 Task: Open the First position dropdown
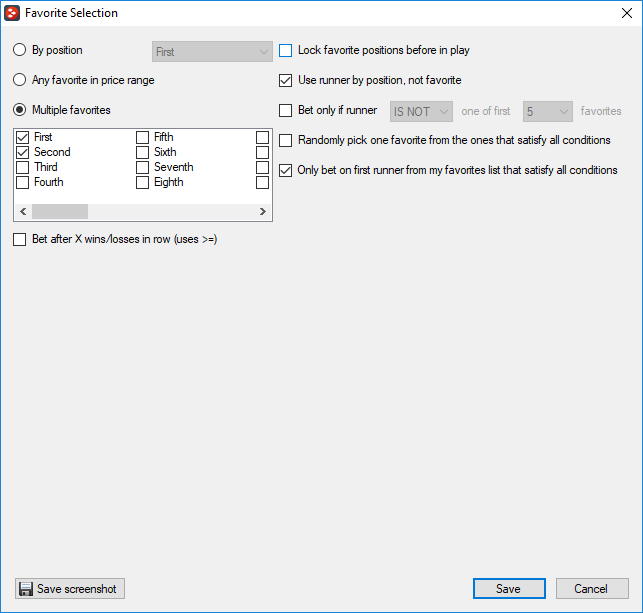point(212,52)
